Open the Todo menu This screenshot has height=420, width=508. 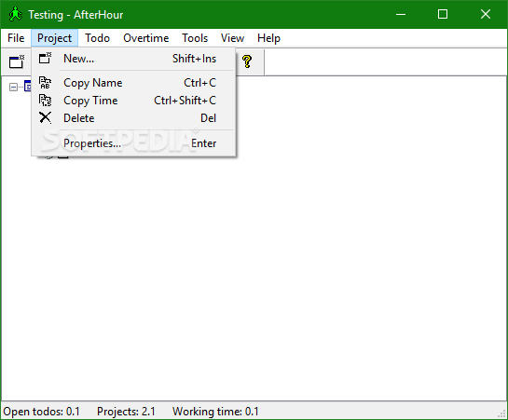click(97, 38)
